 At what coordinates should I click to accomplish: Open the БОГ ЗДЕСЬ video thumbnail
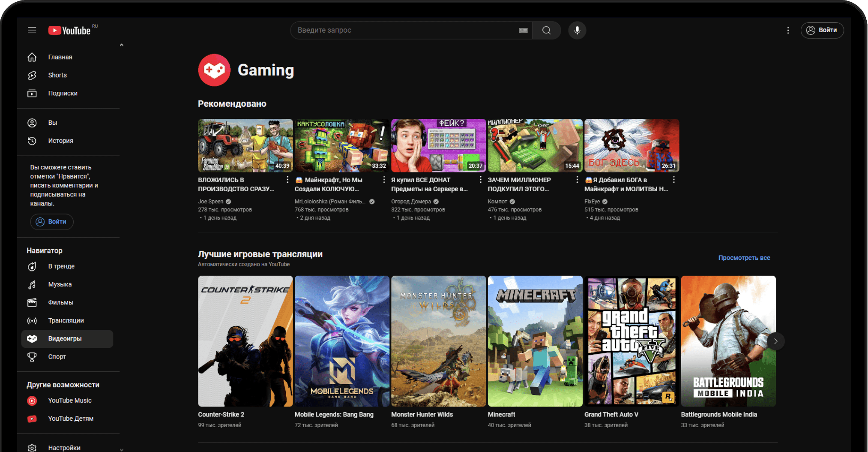tap(632, 145)
